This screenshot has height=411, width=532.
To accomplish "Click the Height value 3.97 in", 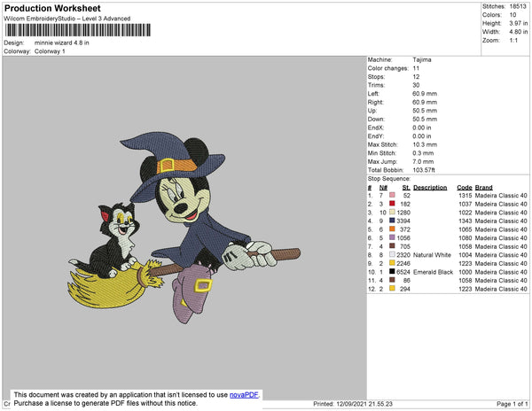I will 519,23.
